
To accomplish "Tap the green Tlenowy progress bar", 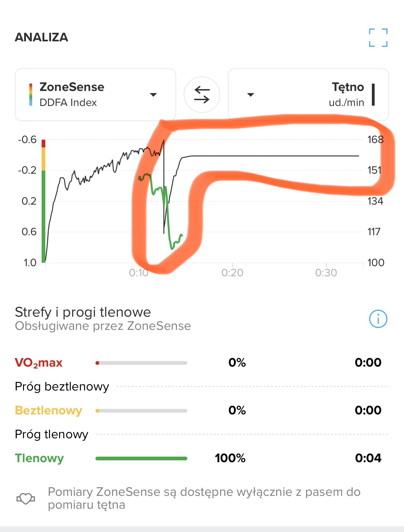I will 141,458.
